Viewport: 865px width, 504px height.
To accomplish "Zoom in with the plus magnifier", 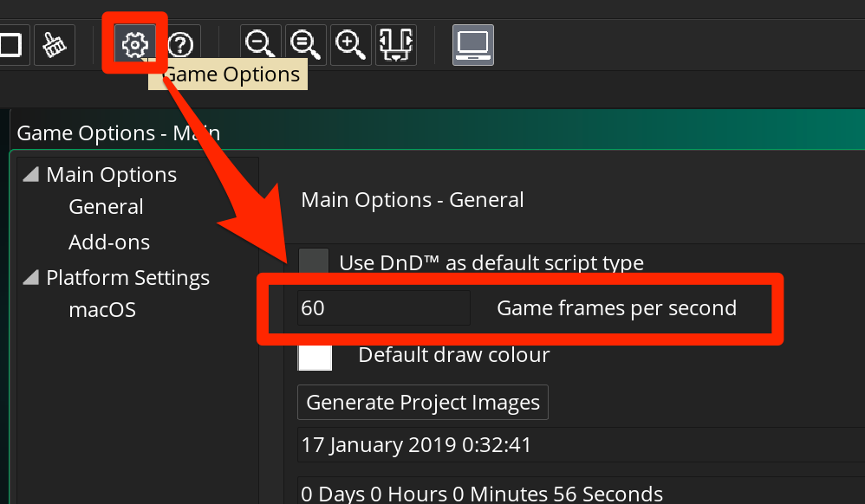I will (351, 45).
